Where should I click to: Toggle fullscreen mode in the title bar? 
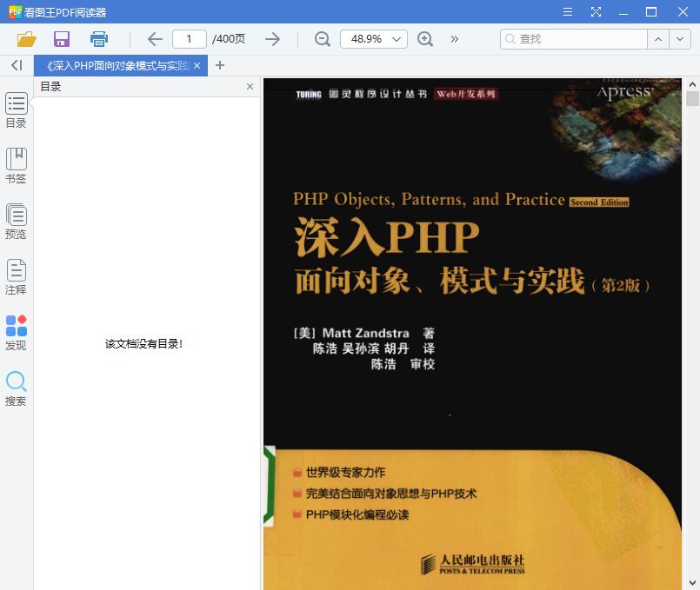(595, 12)
